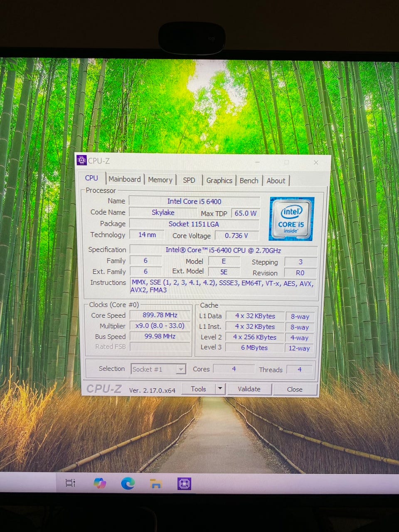Screen dimensions: 399x532
Task: Click the Level 2 '4-way' value
Action: point(299,337)
